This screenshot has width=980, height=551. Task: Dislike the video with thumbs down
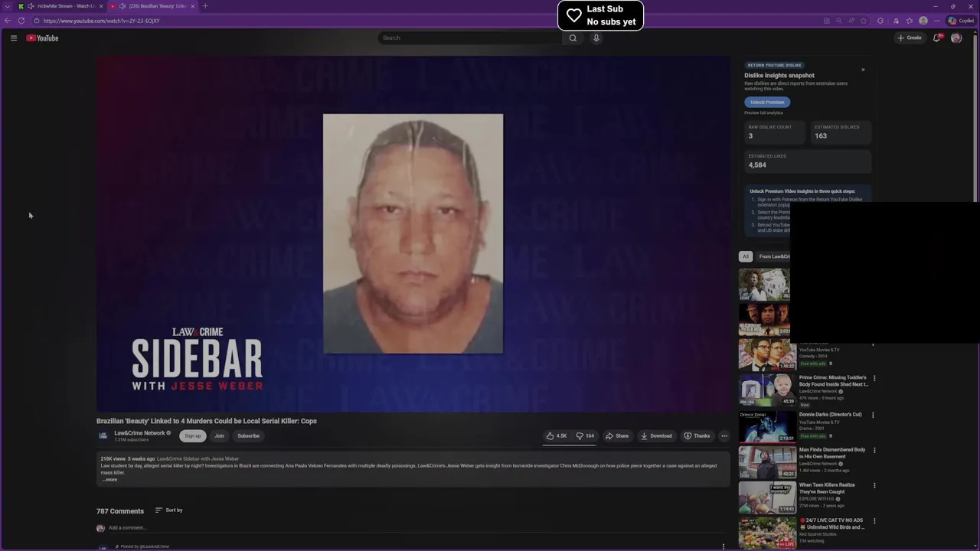585,435
